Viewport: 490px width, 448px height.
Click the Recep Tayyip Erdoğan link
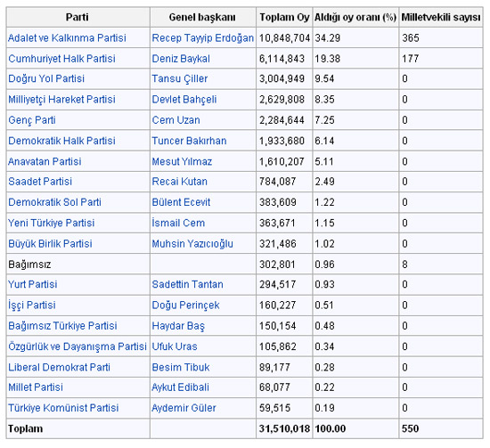[x=203, y=37]
